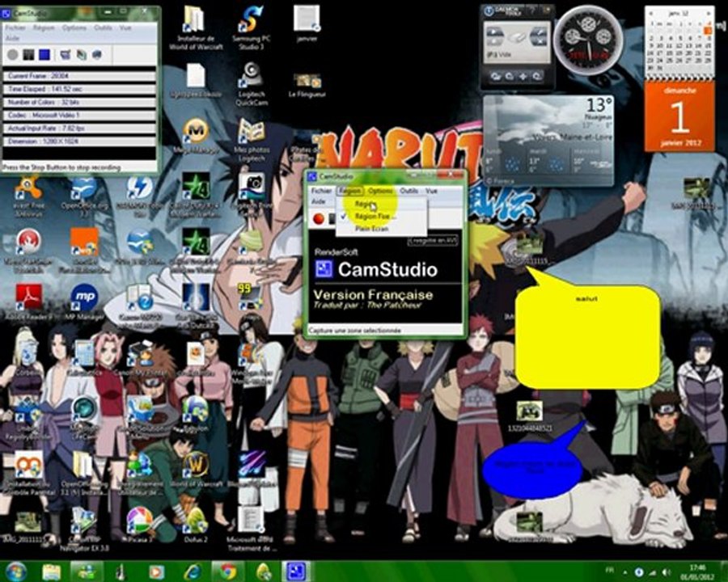Open the Options menu in front CamStudio window
Image resolution: width=728 pixels, height=582 pixels.
click(380, 191)
